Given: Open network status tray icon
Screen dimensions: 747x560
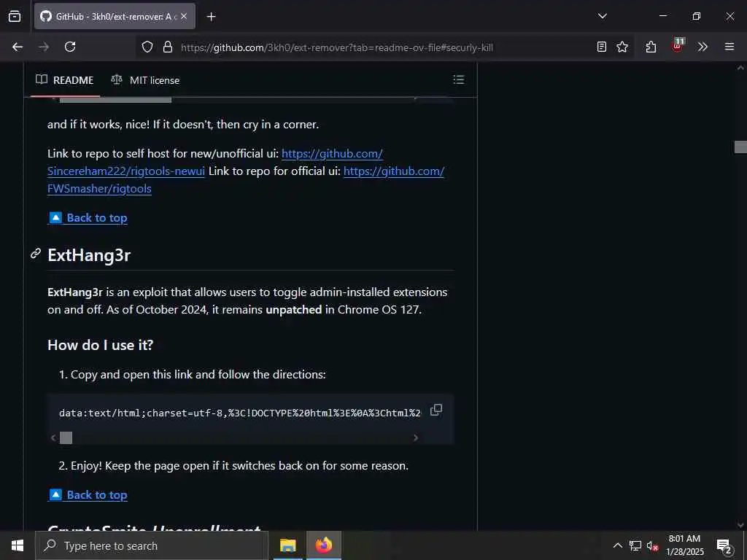Looking at the screenshot, I should coord(635,545).
